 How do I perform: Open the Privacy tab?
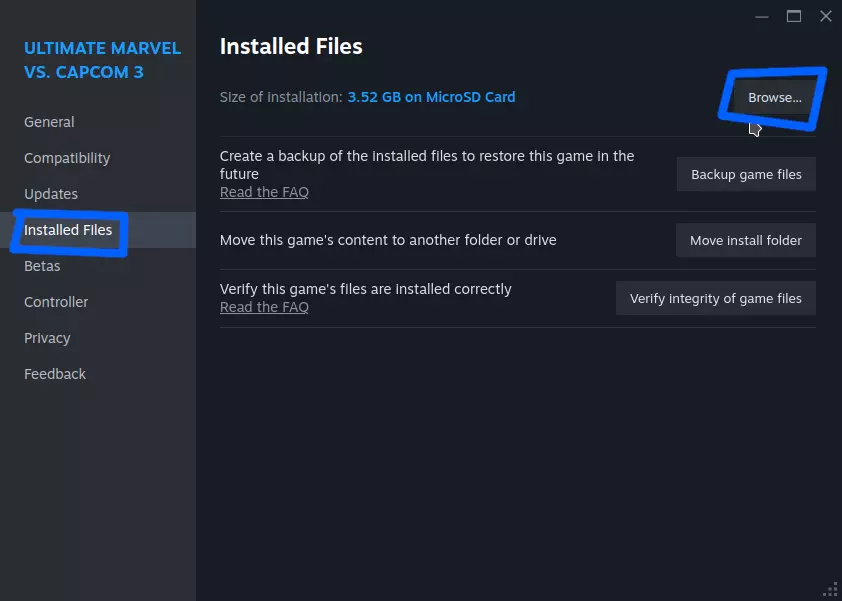pos(47,338)
